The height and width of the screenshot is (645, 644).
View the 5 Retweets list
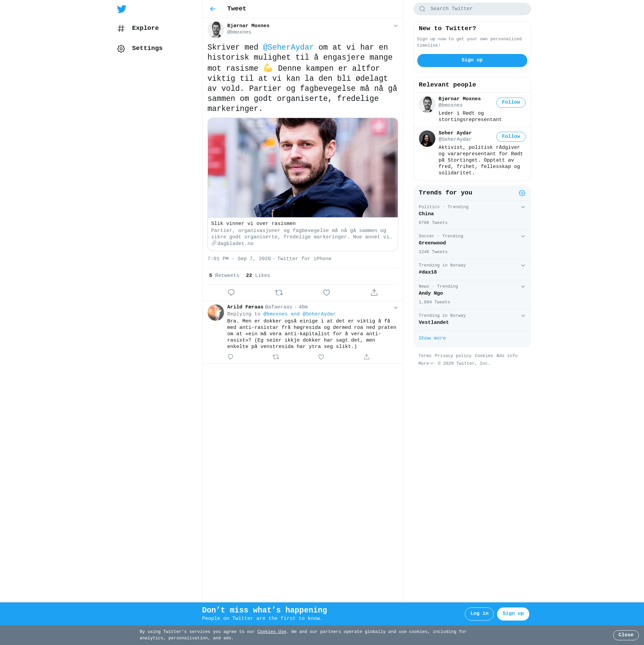coord(224,276)
